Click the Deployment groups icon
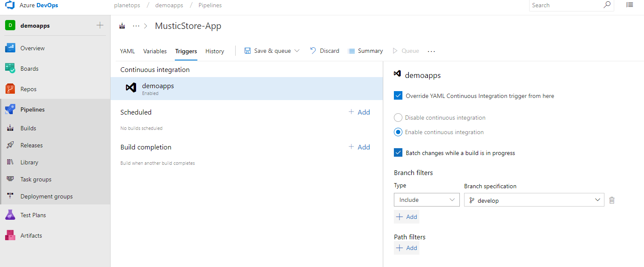This screenshot has height=267, width=644. [11, 196]
